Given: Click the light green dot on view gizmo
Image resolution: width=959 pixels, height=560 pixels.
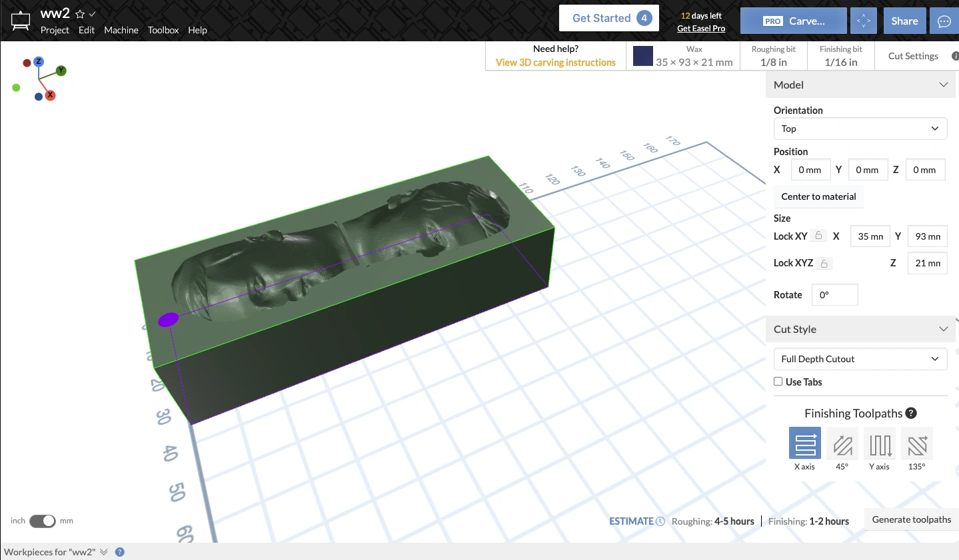Looking at the screenshot, I should coord(16,87).
